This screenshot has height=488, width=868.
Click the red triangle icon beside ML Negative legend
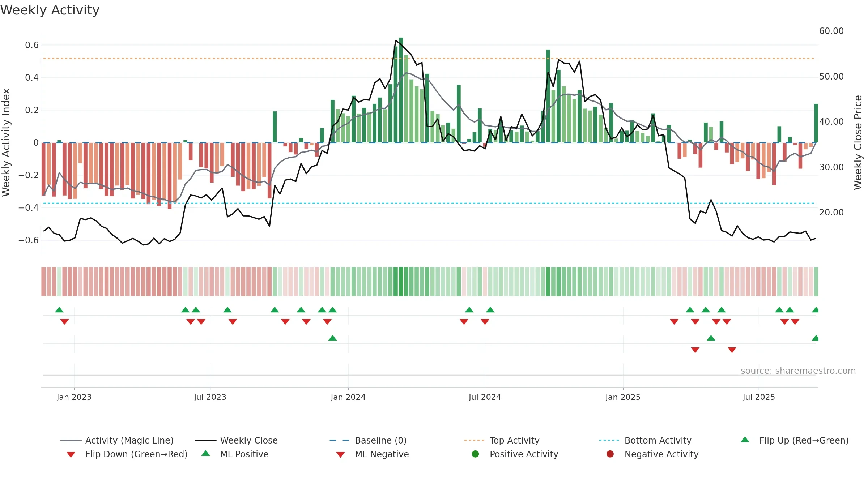click(340, 455)
